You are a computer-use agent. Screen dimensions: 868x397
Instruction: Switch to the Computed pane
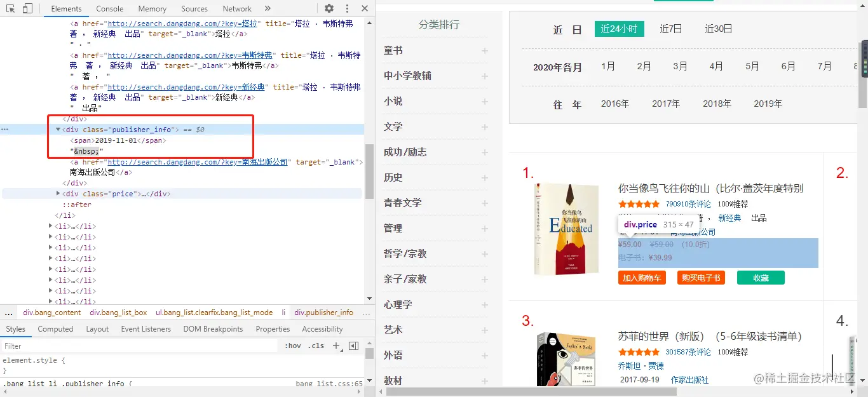pyautogui.click(x=55, y=329)
